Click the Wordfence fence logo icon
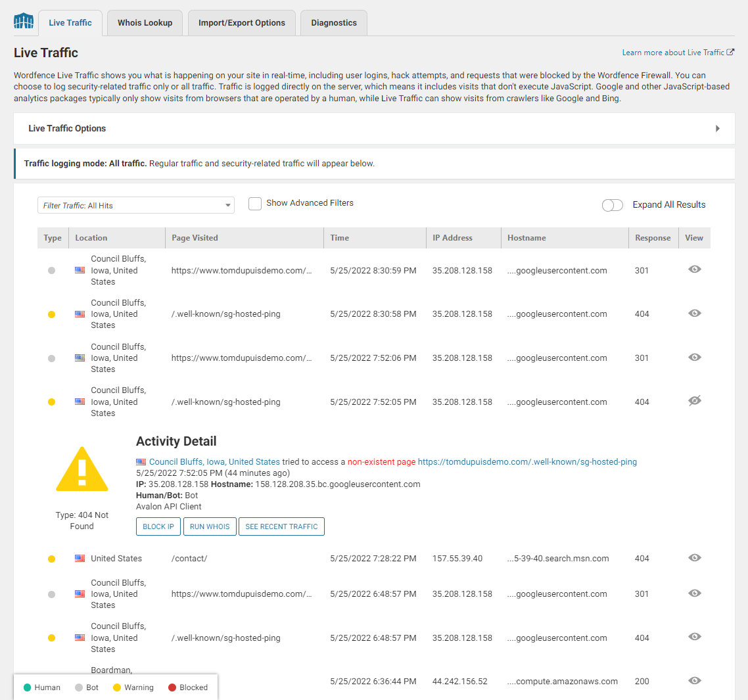 click(24, 21)
